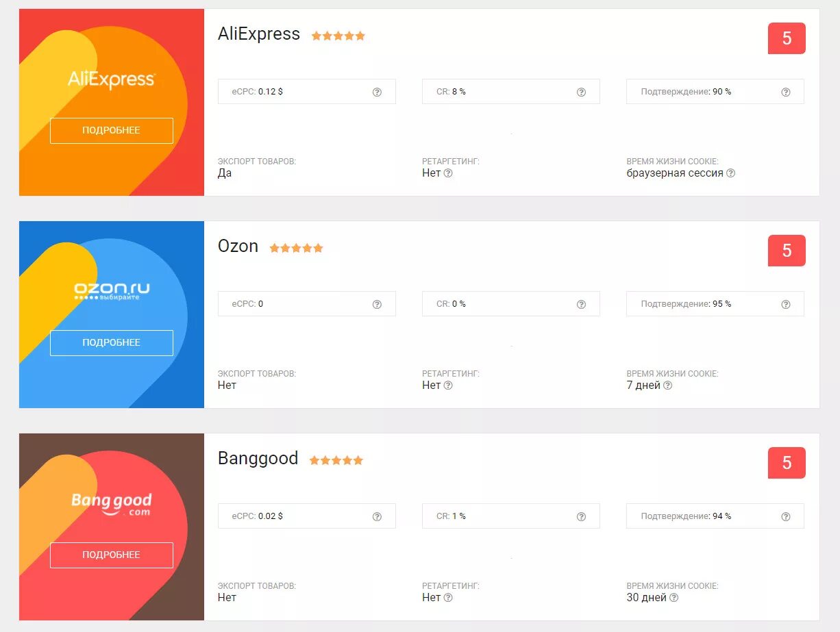This screenshot has height=632, width=840.
Task: Click AliExpress Ретаргетинг help icon next to Нет
Action: [448, 173]
